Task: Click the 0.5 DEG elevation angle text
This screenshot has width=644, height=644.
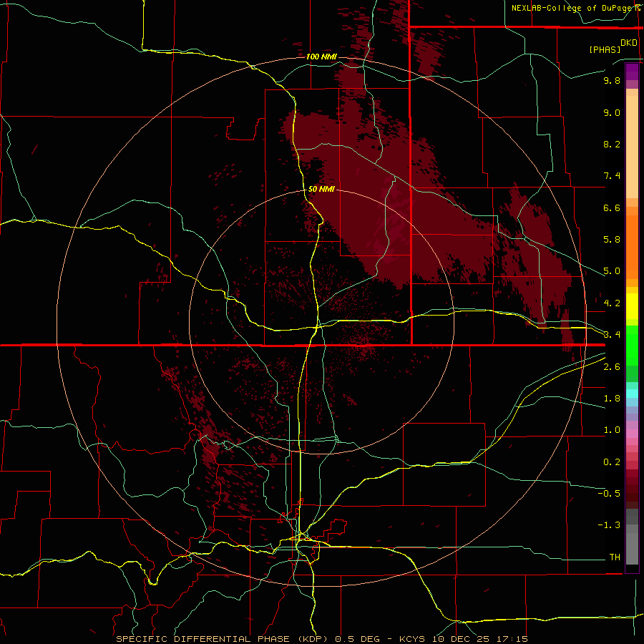Action: coord(358,639)
